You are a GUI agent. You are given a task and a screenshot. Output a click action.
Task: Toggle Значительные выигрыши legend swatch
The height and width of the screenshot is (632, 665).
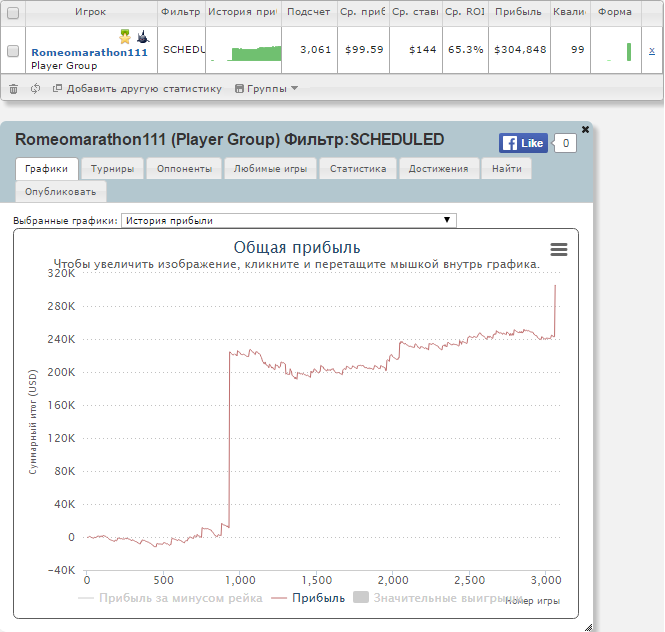361,597
